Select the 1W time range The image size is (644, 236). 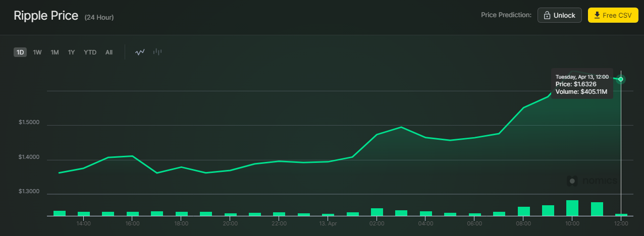(37, 52)
